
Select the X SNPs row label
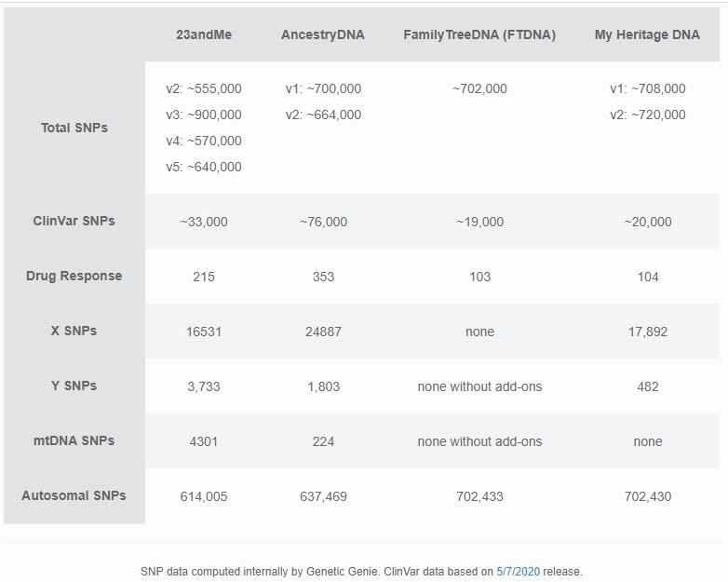click(x=74, y=331)
